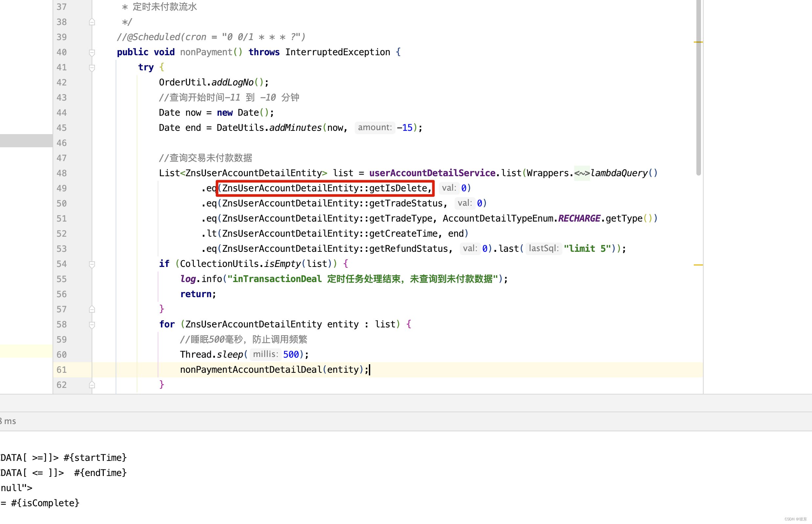Click getRefundStatus method reference

coord(408,249)
